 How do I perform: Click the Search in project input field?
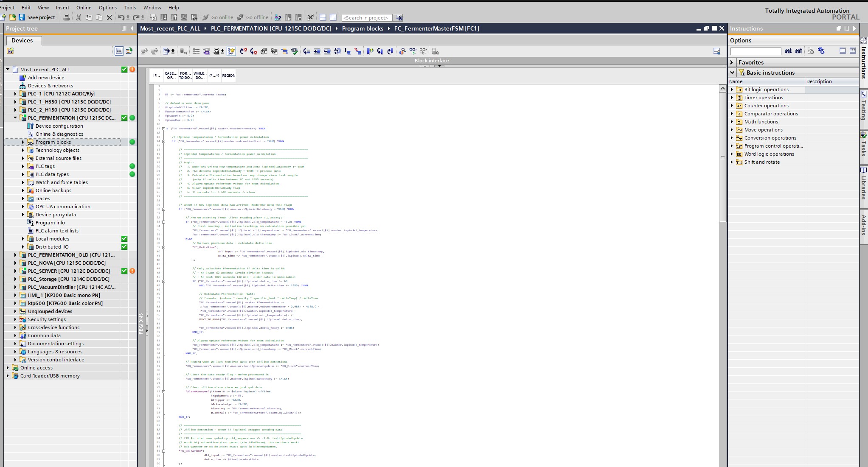tap(367, 17)
